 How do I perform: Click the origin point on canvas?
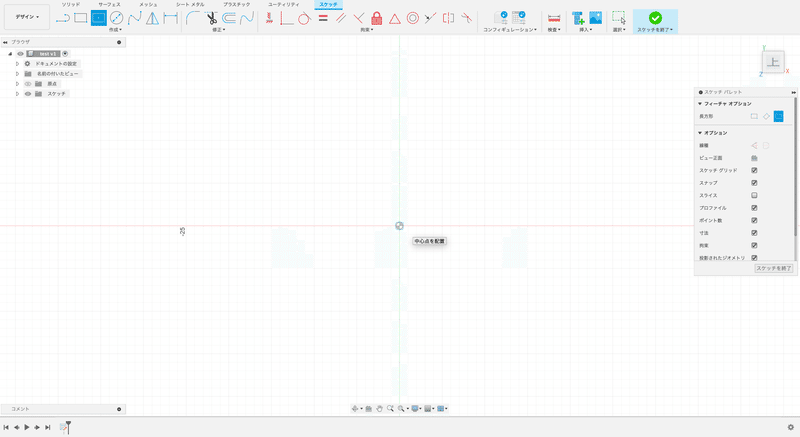pos(399,226)
